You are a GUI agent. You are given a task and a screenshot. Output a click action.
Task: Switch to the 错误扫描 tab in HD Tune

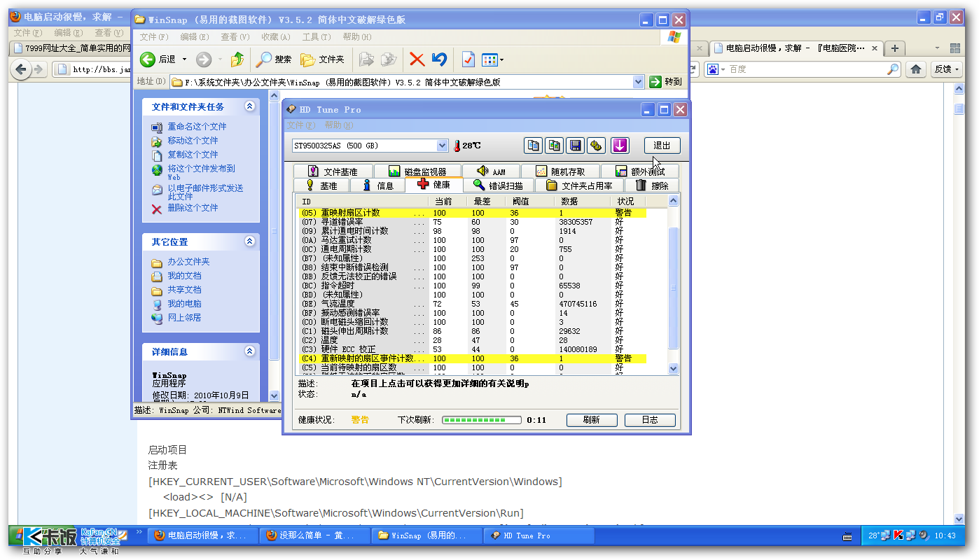pos(498,185)
